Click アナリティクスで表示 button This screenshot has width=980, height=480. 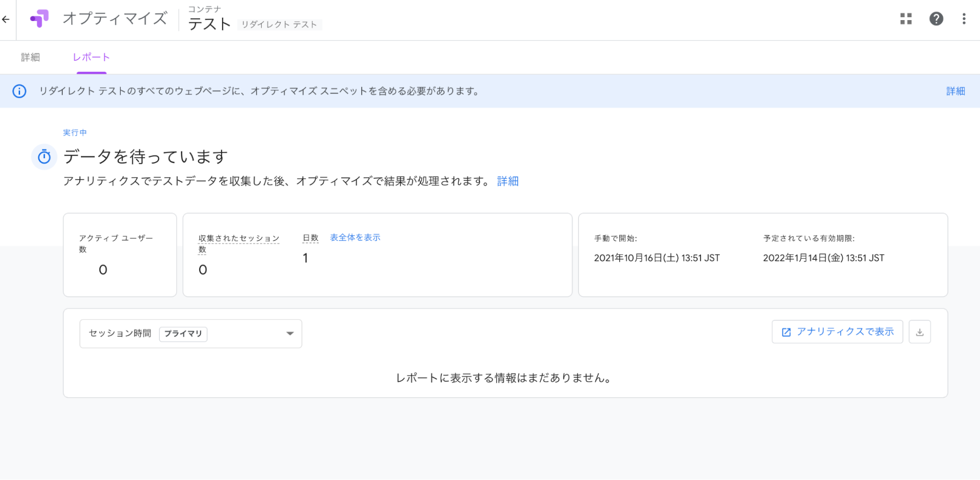click(837, 332)
